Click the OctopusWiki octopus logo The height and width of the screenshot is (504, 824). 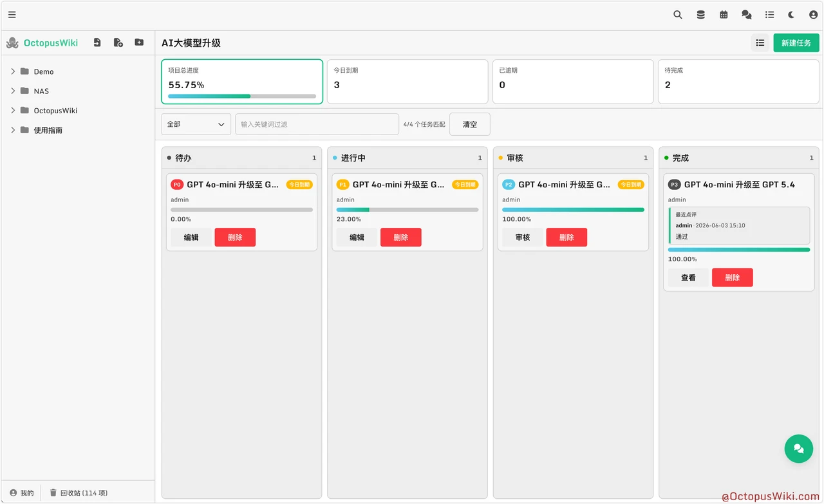point(12,43)
